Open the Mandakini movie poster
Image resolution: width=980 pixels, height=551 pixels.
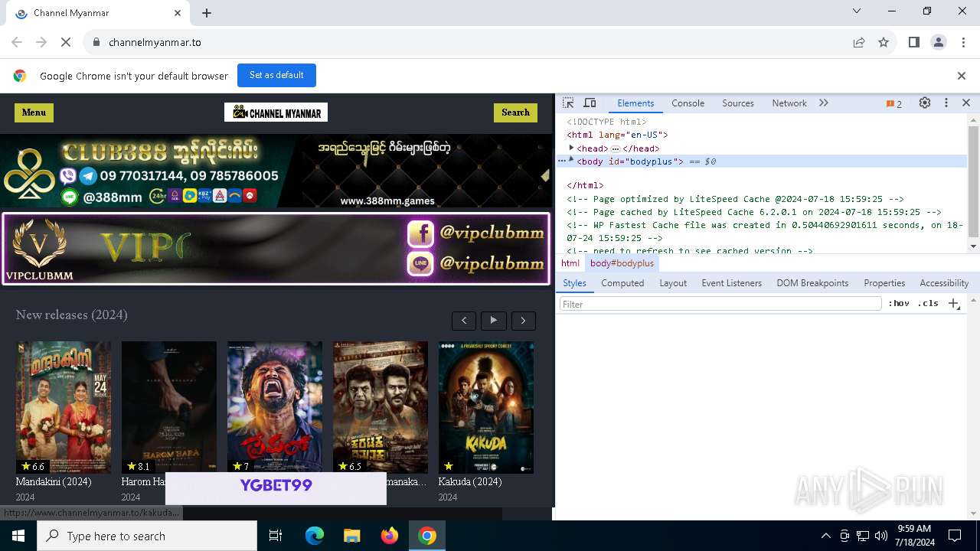[x=64, y=407]
